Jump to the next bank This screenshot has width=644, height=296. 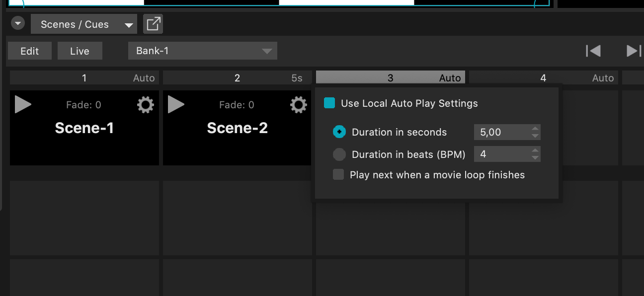coord(633,50)
